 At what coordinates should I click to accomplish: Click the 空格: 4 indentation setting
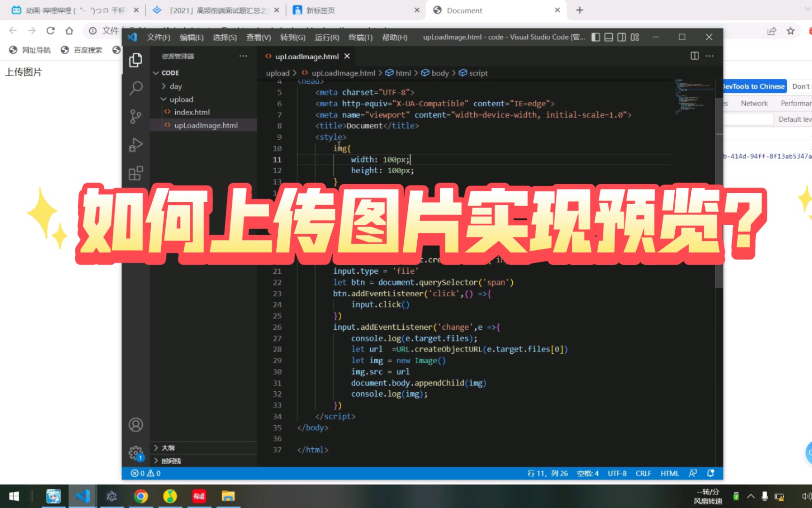587,473
